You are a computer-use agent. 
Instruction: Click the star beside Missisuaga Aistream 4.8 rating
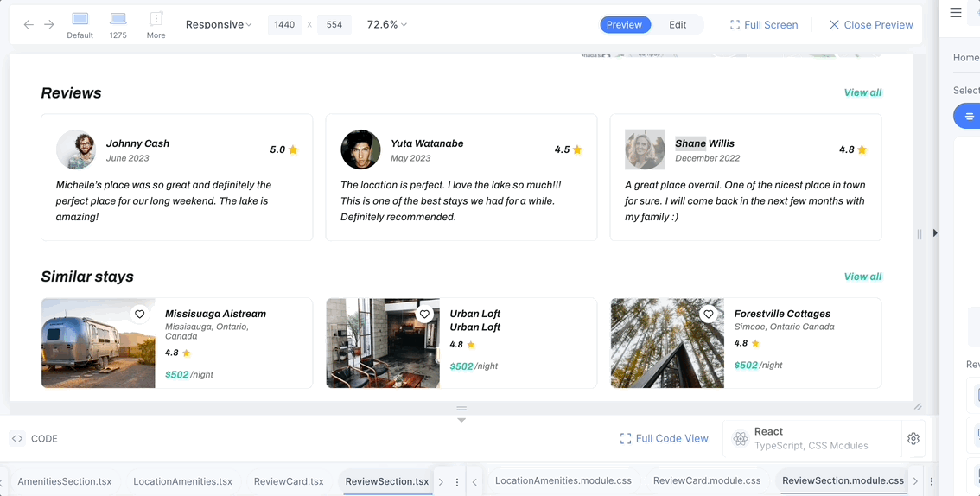[186, 353]
